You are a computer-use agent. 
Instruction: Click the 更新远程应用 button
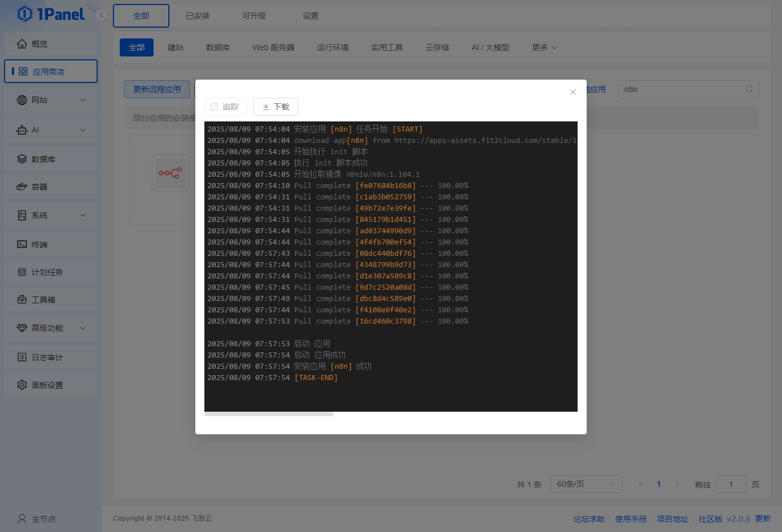(157, 89)
